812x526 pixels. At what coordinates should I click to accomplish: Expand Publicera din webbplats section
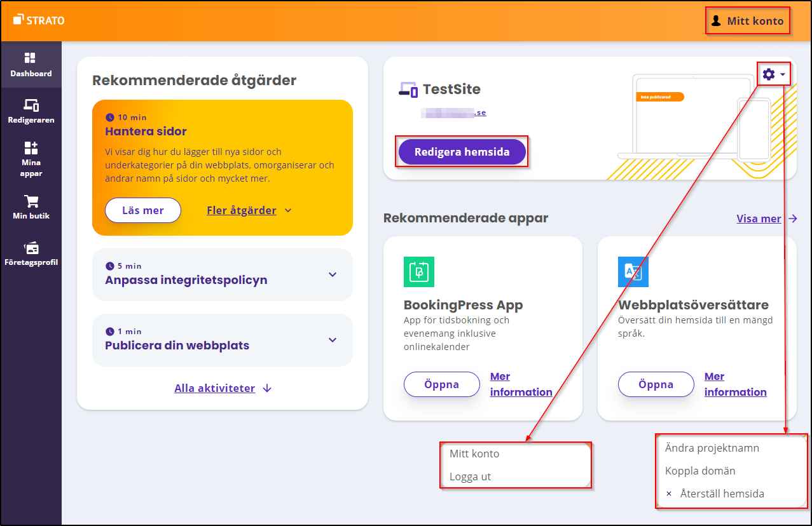332,340
